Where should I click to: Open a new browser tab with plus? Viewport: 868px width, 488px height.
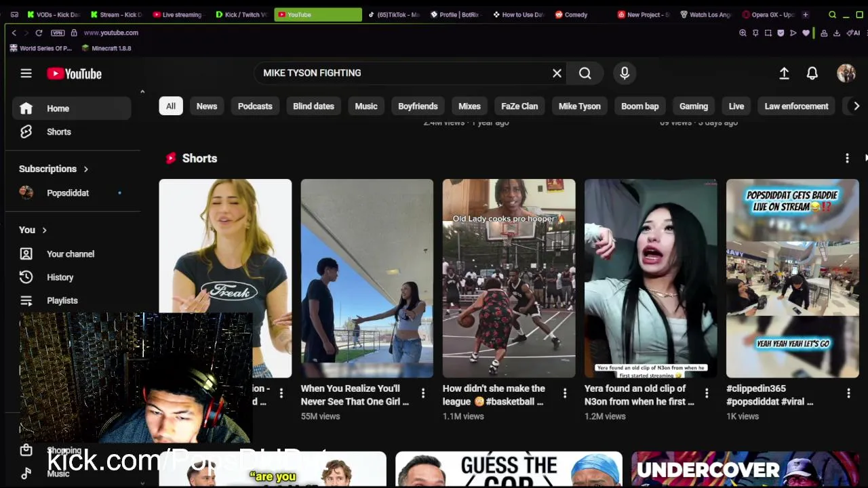point(805,14)
